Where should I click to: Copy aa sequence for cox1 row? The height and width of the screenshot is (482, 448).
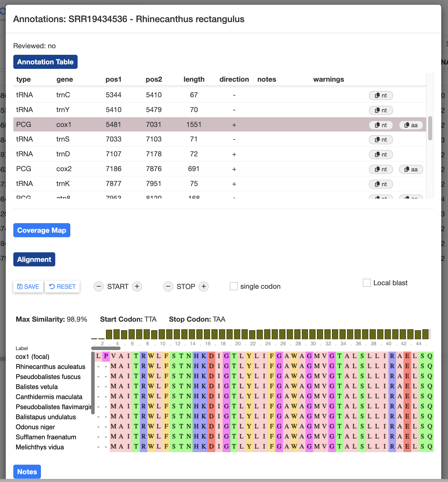411,125
